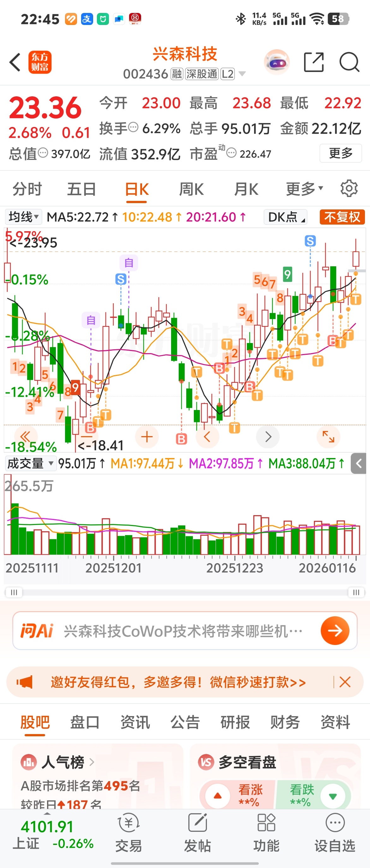Open the 股吧 tab
The image size is (370, 868).
(35, 722)
